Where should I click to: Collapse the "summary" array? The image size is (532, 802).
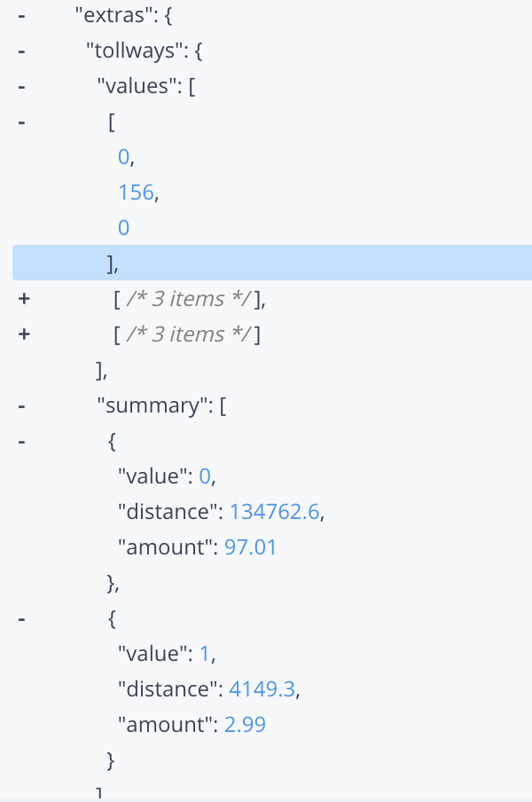21,406
